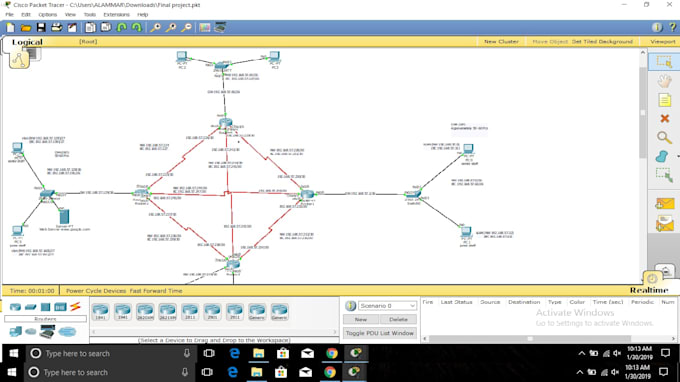Screen dimensions: 680x382
Task: Click Power Cycle Devices
Action: pos(96,291)
